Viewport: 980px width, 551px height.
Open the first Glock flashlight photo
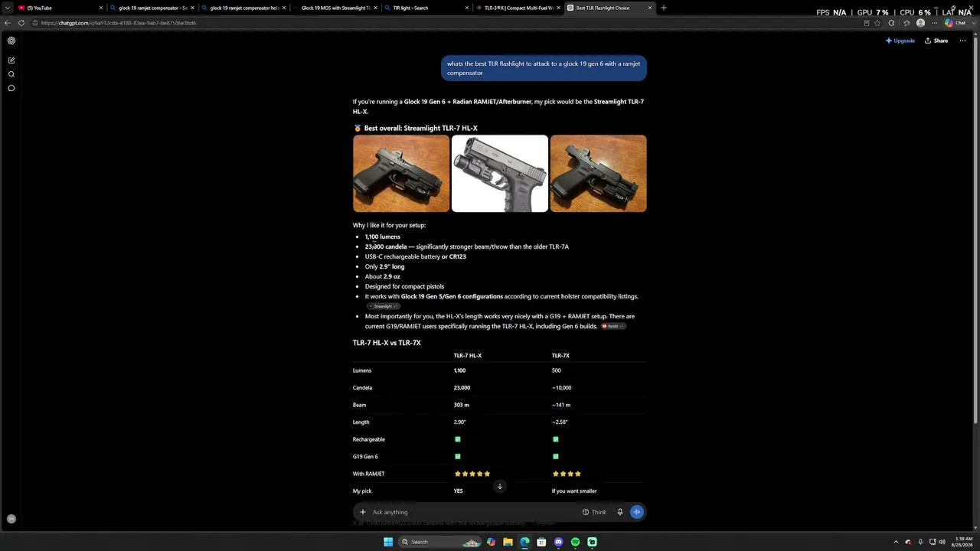[401, 174]
